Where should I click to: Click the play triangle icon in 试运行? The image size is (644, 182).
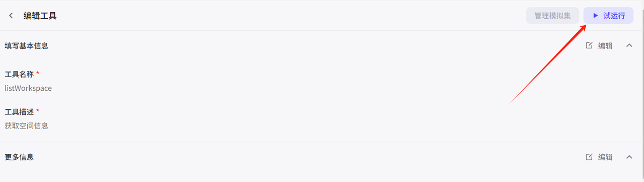click(x=595, y=16)
